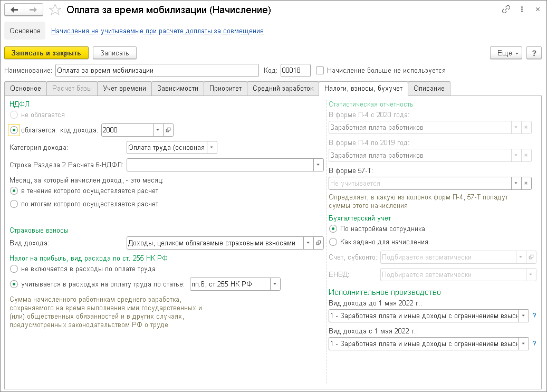
Task: Open the Приоритет tab
Action: coord(225,88)
